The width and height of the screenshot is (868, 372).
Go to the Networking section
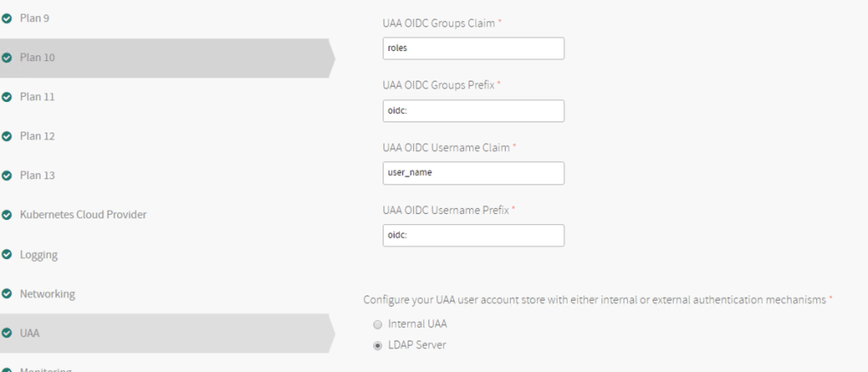48,294
